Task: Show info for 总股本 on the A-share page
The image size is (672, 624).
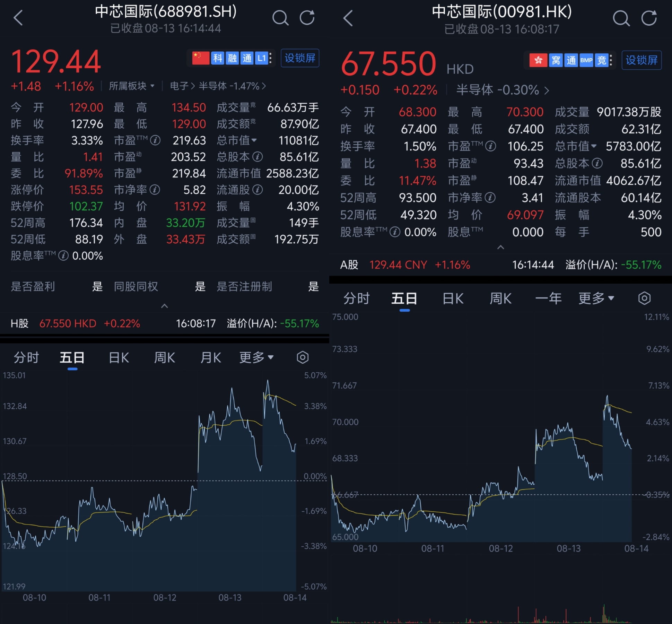Action: [x=258, y=157]
